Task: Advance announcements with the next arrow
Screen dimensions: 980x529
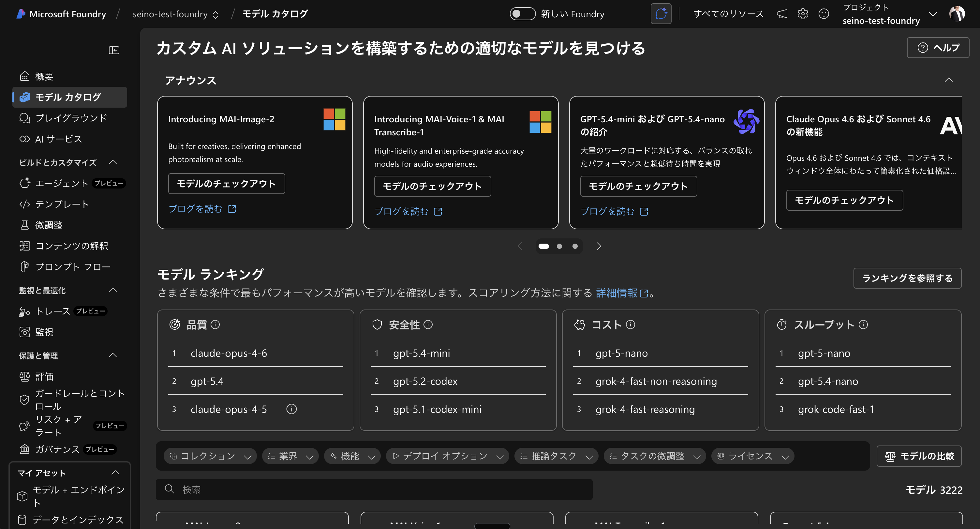Action: 599,246
